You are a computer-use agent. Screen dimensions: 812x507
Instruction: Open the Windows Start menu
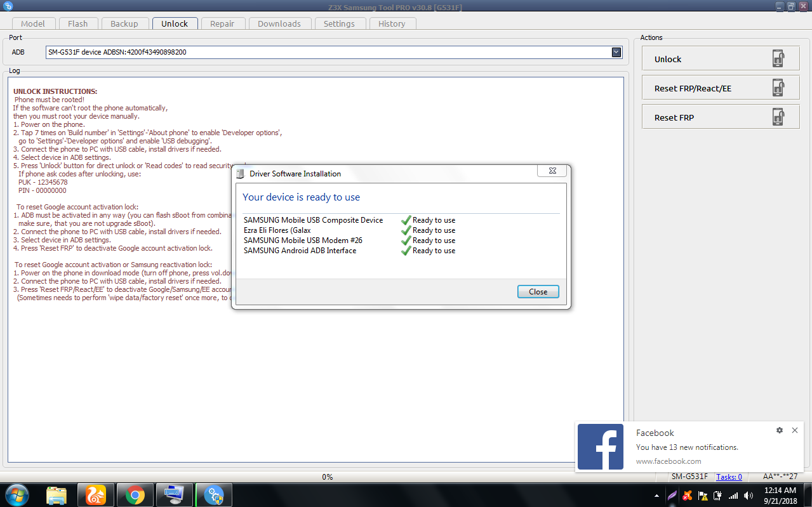tap(17, 495)
